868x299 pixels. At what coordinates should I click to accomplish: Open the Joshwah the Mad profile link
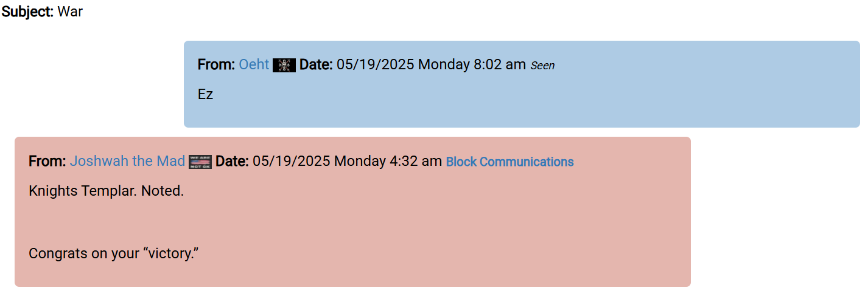tap(127, 161)
